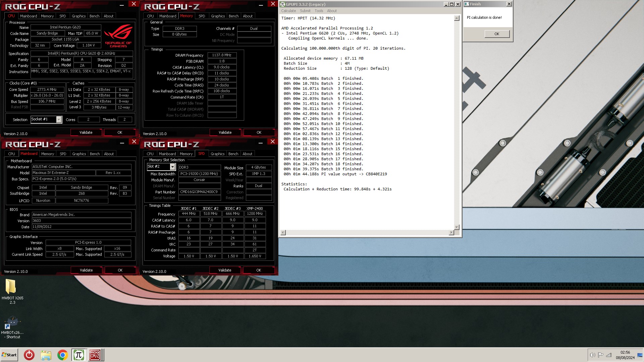
Task: Click the CAS# Latency 9.0 clocks field
Action: click(x=222, y=67)
